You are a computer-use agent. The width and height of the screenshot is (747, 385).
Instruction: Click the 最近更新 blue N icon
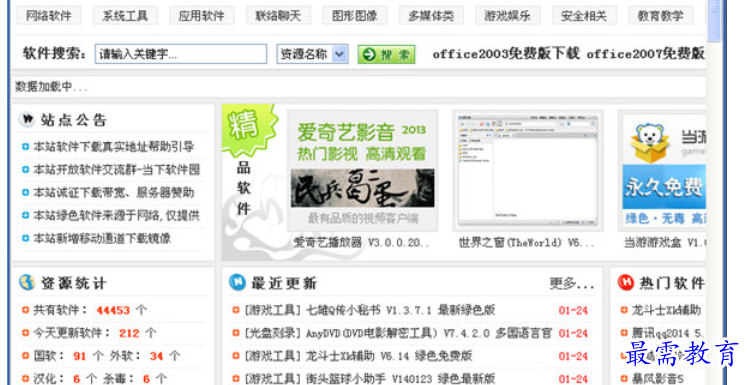pos(237,283)
